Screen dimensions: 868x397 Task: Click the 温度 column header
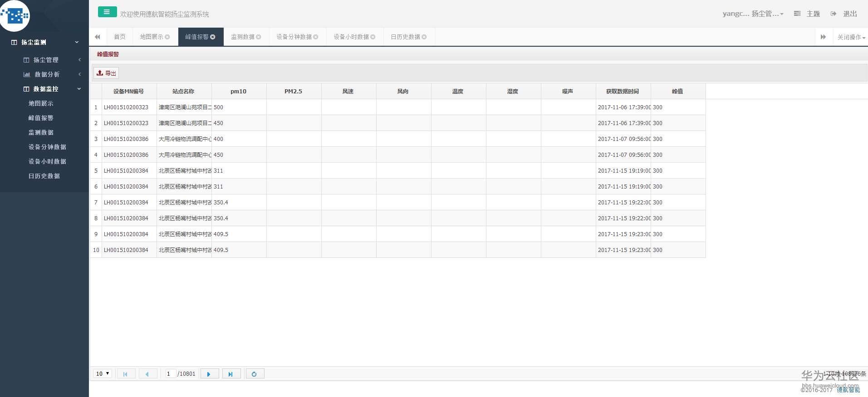click(x=458, y=91)
